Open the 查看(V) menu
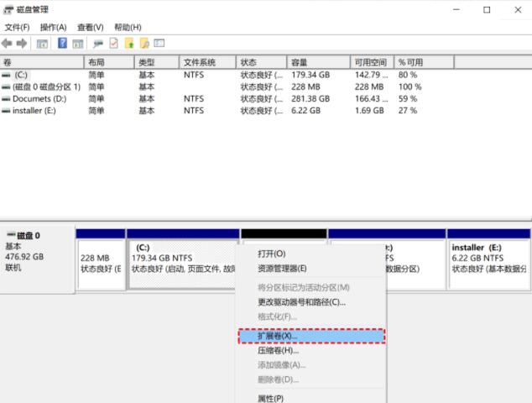Screen dimensions: 532x403 click(x=90, y=28)
